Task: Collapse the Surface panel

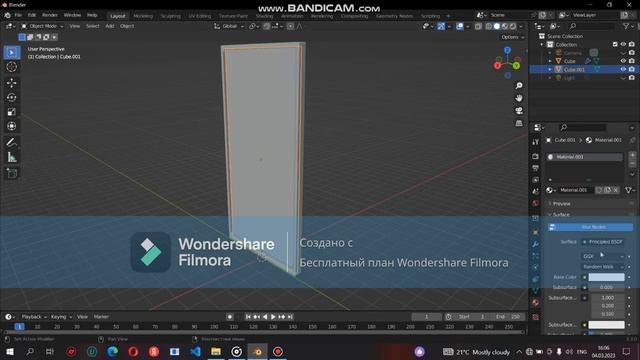Action: (561, 214)
